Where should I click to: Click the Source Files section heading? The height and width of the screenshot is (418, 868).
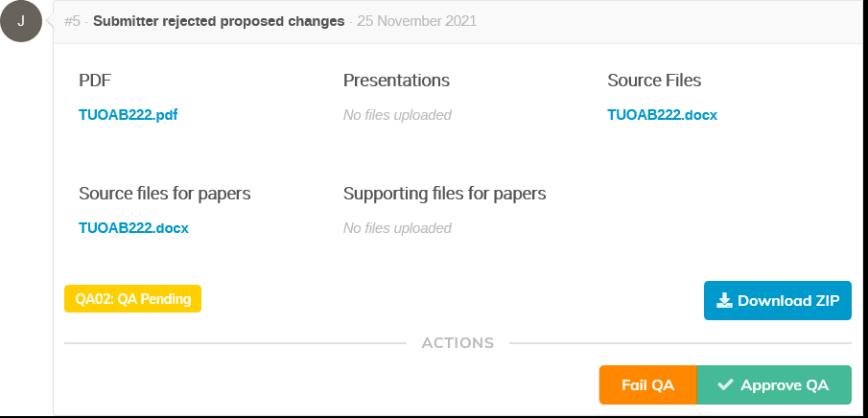point(661,81)
